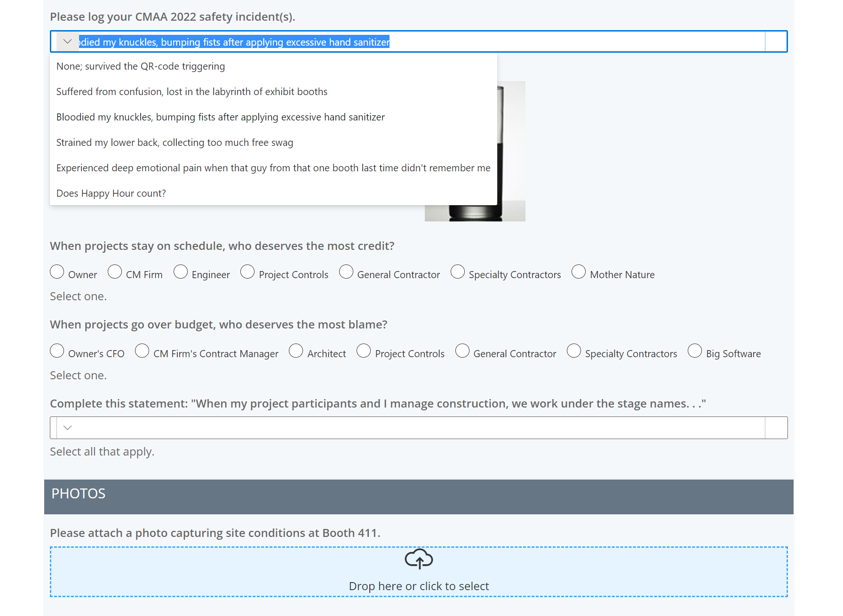
Task: Pick 'None; survived the QR-code triggering' option
Action: pyautogui.click(x=141, y=66)
